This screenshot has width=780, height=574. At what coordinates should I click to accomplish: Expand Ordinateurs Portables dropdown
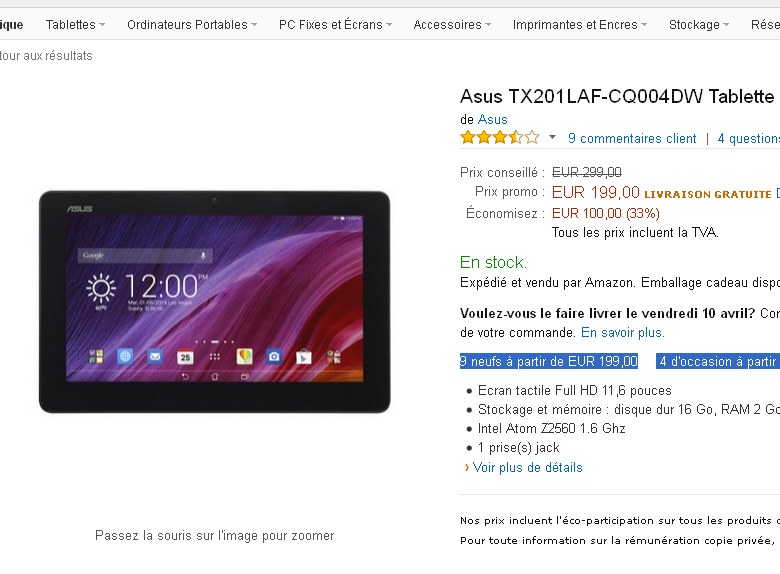(x=192, y=24)
